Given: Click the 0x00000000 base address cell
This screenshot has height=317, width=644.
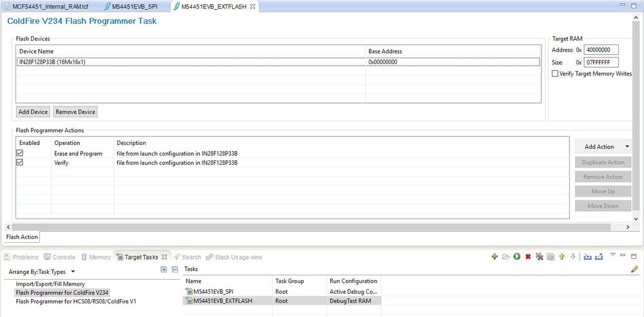Looking at the screenshot, I should click(x=453, y=62).
